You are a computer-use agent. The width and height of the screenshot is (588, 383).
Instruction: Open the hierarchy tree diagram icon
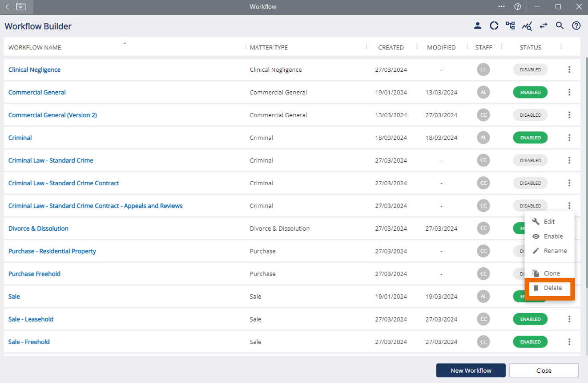[511, 26]
